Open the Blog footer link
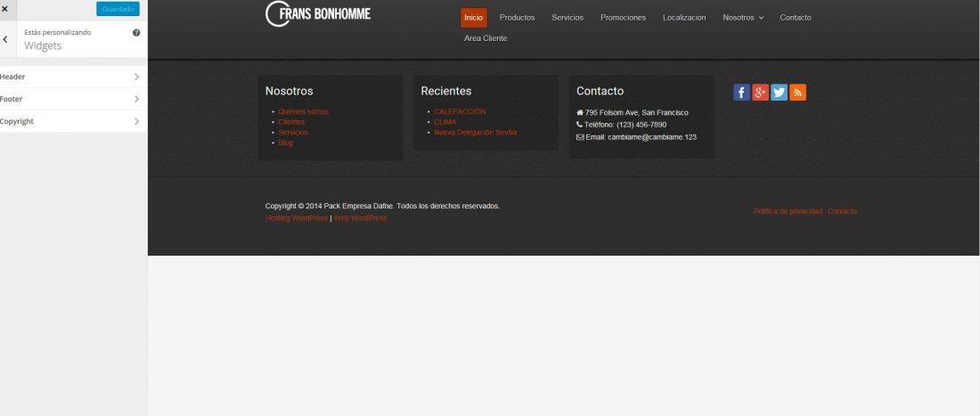 [286, 143]
